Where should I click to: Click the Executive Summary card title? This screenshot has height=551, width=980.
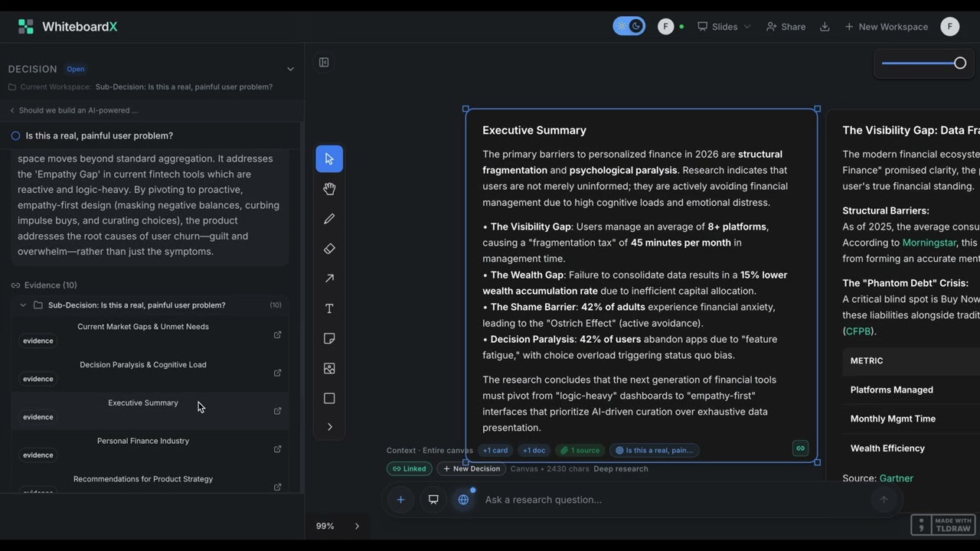(534, 130)
